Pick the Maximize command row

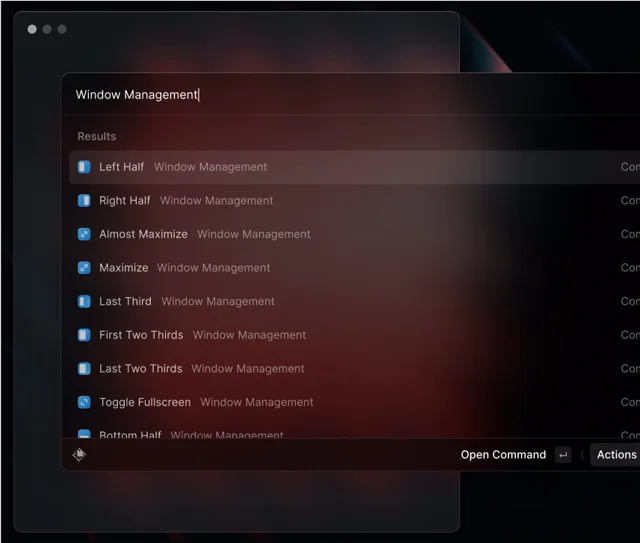point(354,268)
